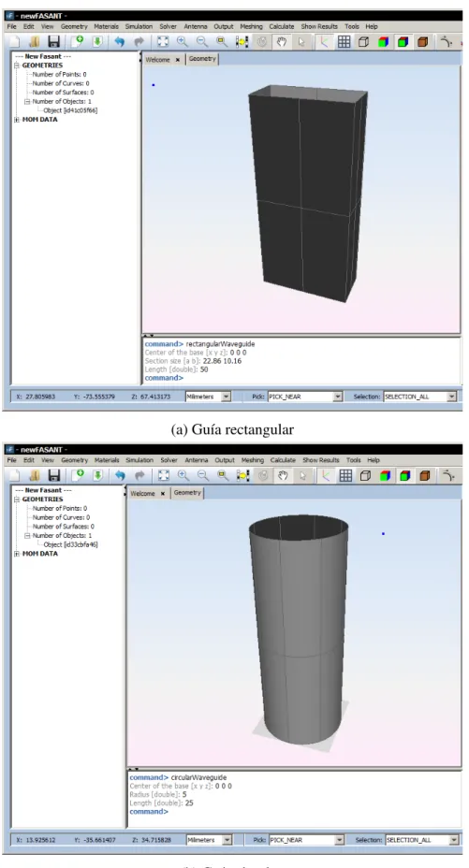
Task: Click orange solid cube icon, rectangular waveguide window
Action: click(422, 41)
